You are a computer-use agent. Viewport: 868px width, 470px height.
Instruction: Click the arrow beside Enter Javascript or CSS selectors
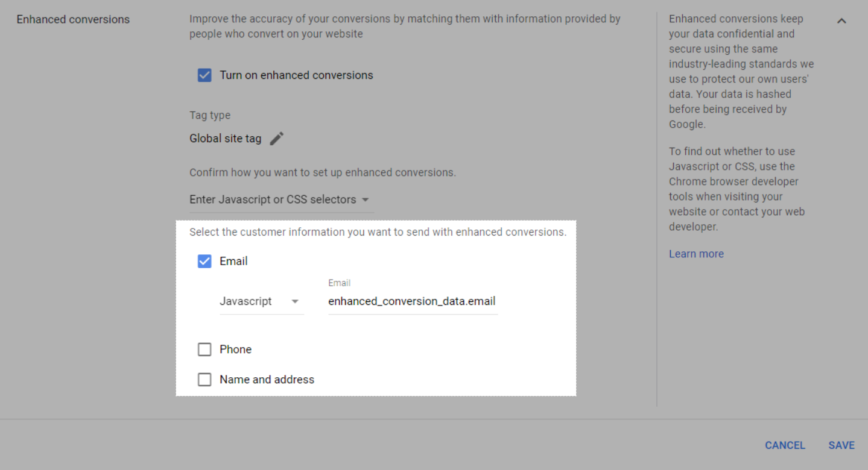366,199
